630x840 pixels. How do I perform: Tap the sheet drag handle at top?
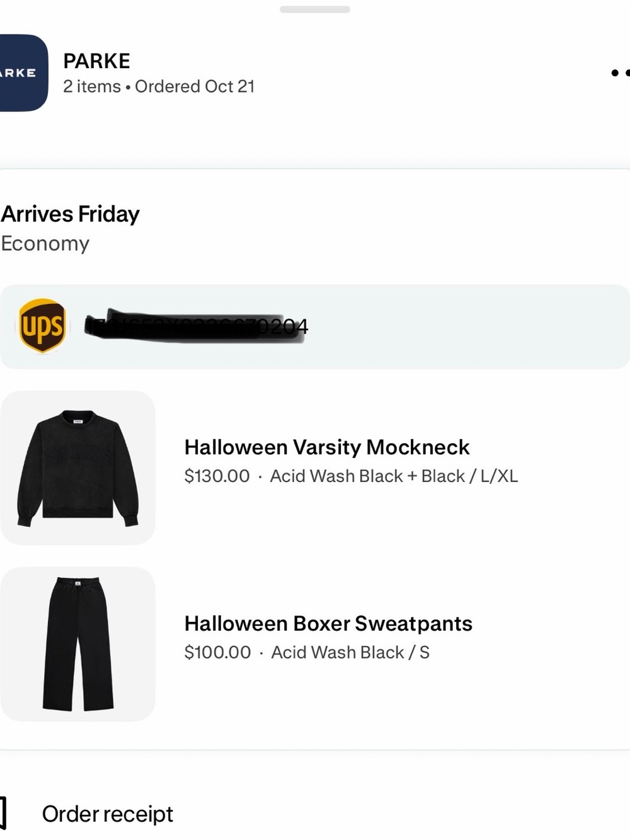(315, 9)
